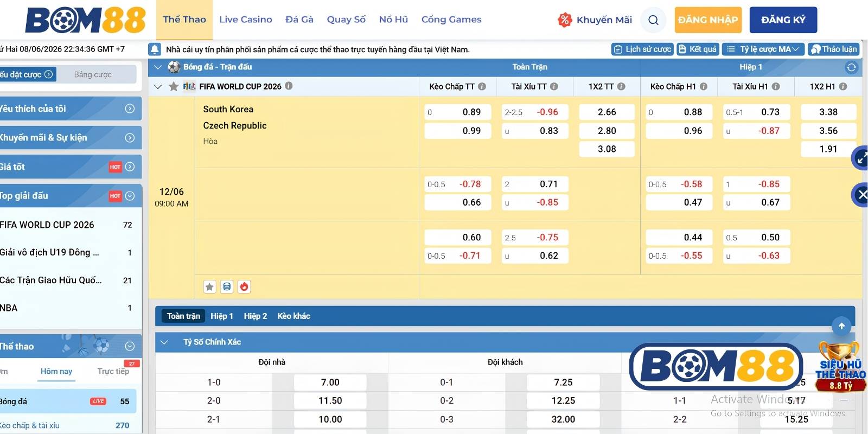Collapse the FIFA WORLD CUP 2026 league row
The image size is (868, 434).
(x=158, y=86)
